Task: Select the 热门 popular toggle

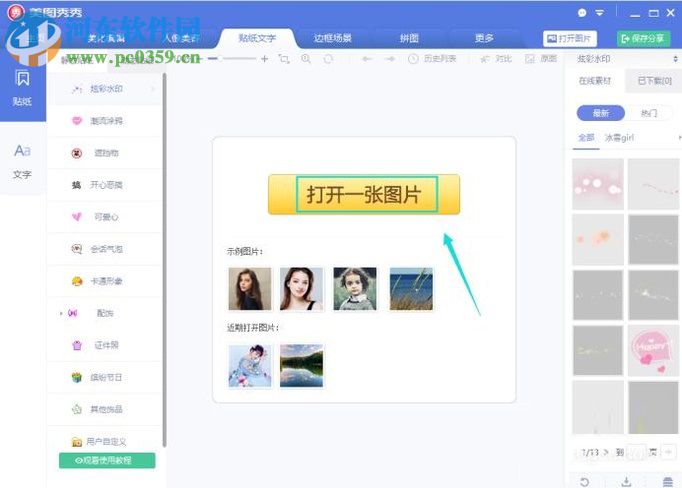Action: pyautogui.click(x=649, y=113)
